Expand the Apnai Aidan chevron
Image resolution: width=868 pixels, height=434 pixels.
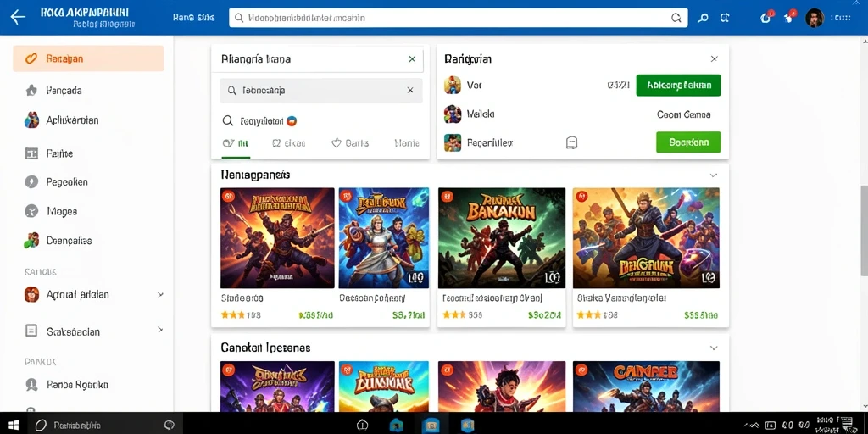(160, 294)
